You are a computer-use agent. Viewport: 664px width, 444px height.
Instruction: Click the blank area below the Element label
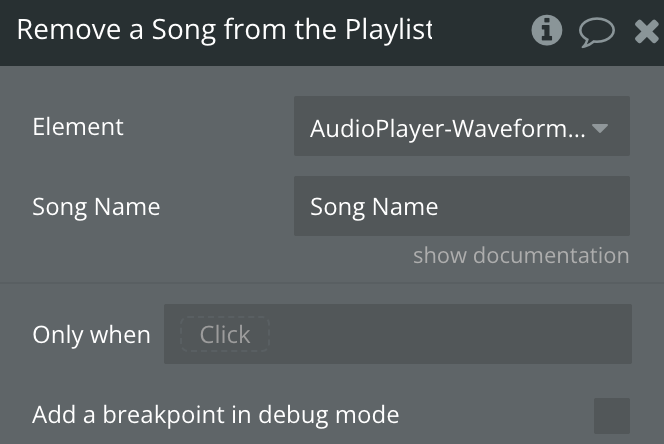tap(78, 165)
